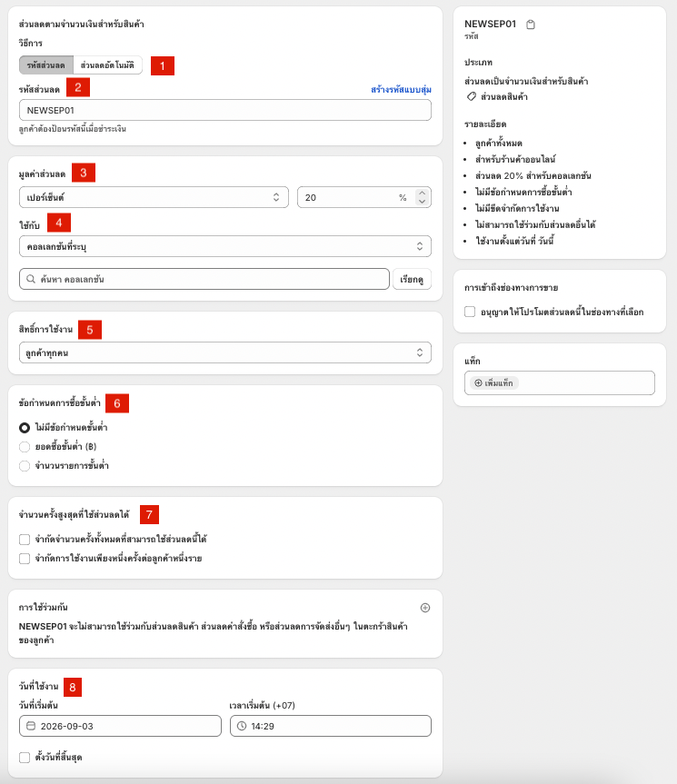Open the เปอร์เซ็นต์ discount type dropdown
Image resolution: width=677 pixels, height=784 pixels.
(x=154, y=197)
